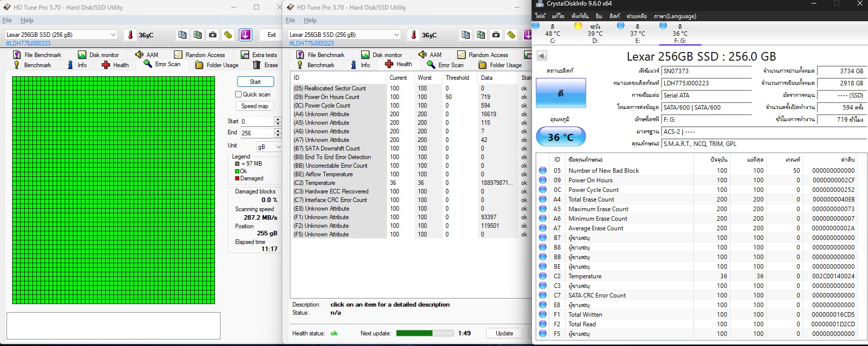The image size is (868, 346).
Task: Click the blue orb beside Number of New Bad Block
Action: [x=543, y=171]
